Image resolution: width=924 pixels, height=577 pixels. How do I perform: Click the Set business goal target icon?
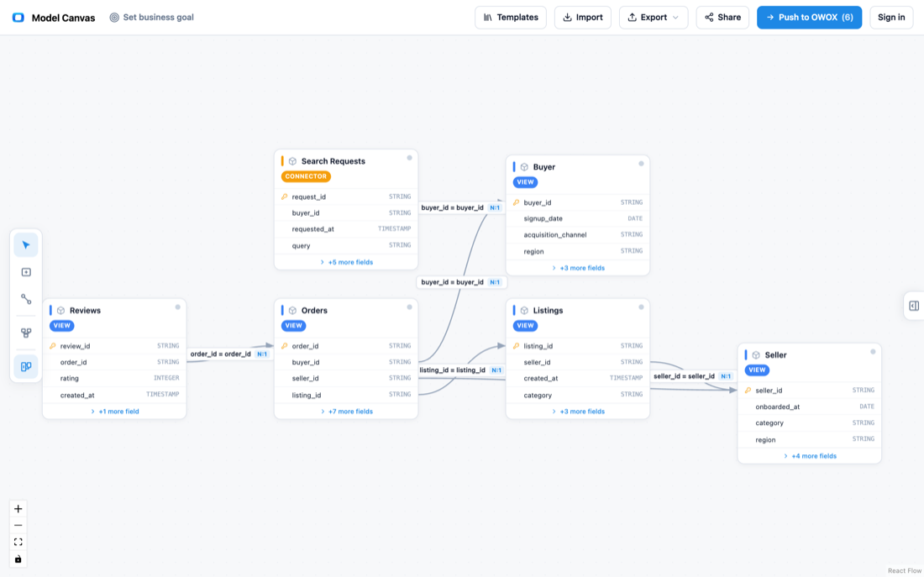[x=114, y=18]
